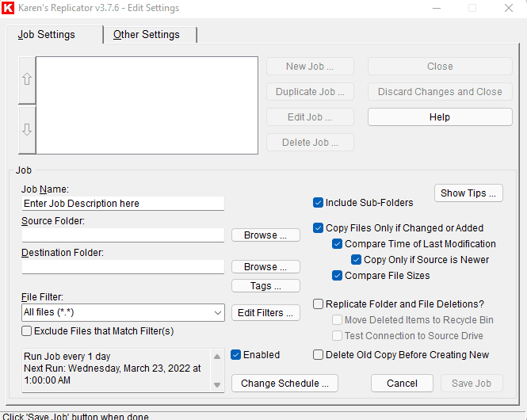Minimize the Edit Settings window
This screenshot has height=420, width=527.
click(437, 8)
